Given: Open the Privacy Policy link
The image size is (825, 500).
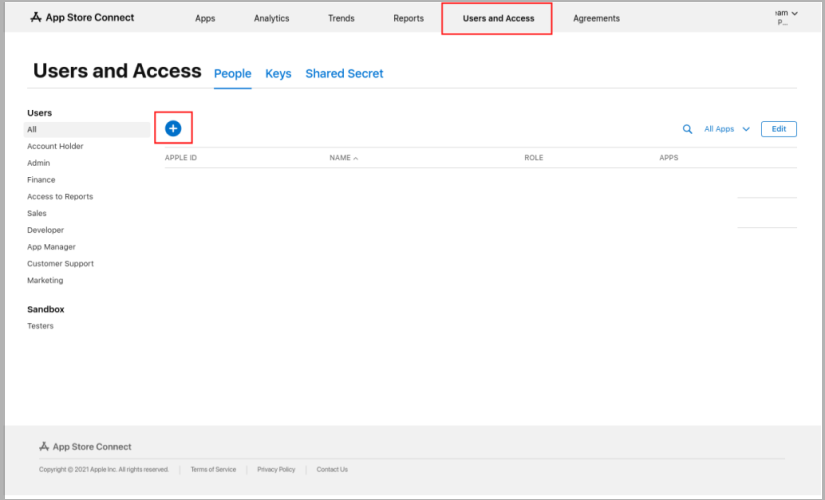Looking at the screenshot, I should pyautogui.click(x=276, y=469).
